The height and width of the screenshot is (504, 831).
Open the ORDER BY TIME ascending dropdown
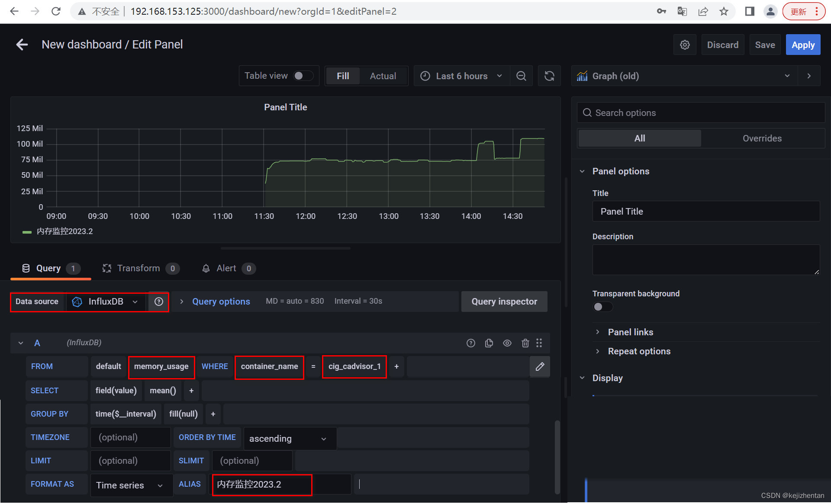(288, 437)
